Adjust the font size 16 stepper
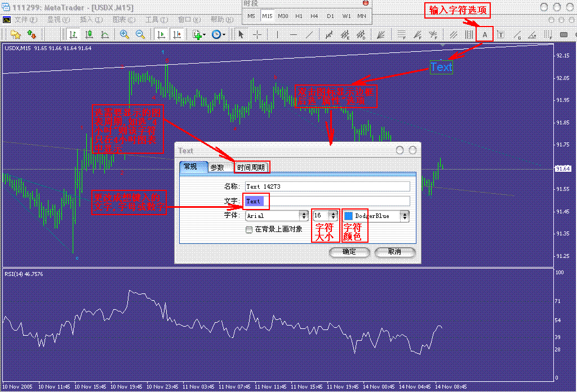 click(x=332, y=216)
